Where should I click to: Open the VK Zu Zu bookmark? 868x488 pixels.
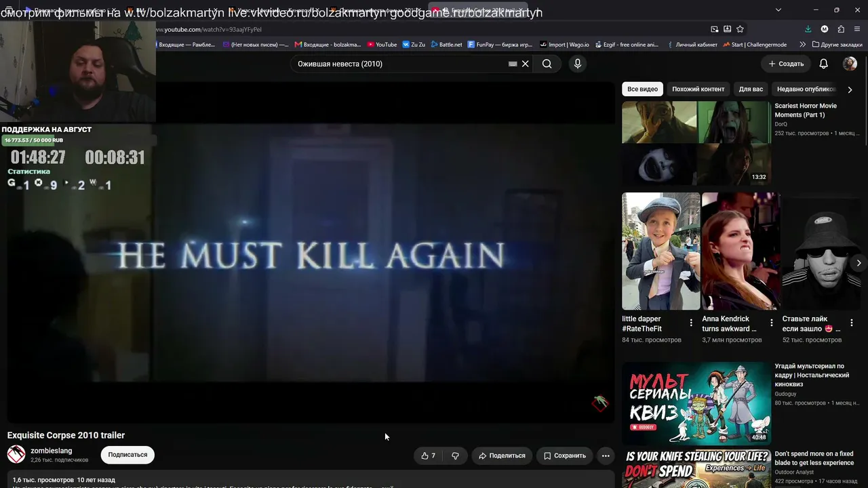414,45
